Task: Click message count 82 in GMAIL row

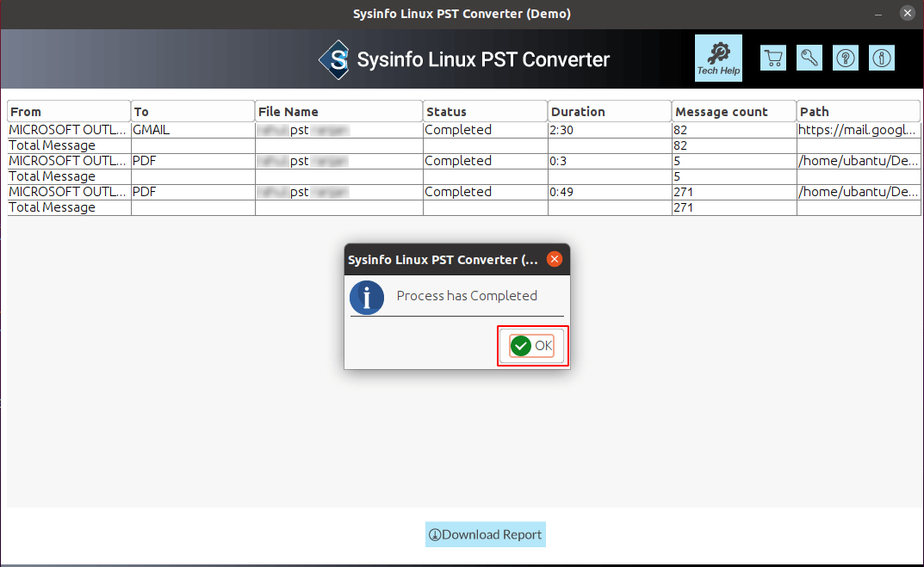Action: (734, 130)
